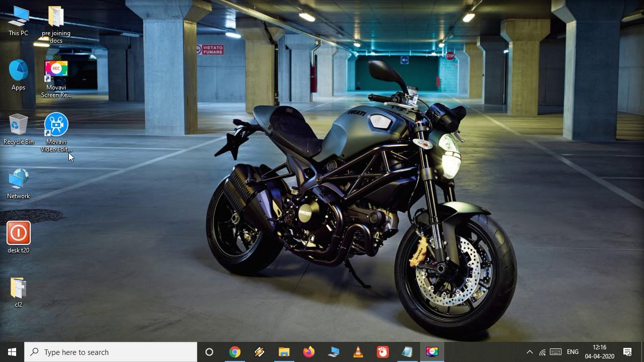Open Google Chrome from the taskbar
This screenshot has height=362, width=644.
[x=234, y=352]
